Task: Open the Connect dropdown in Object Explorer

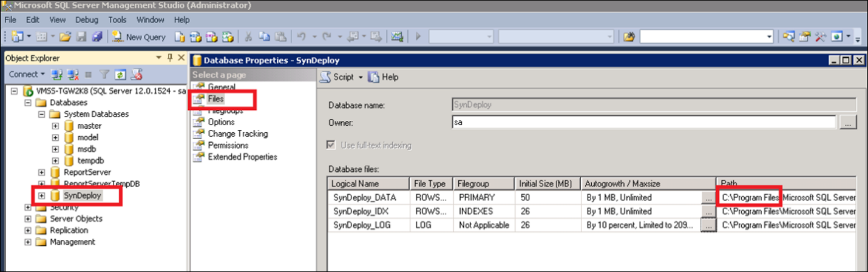Action: pyautogui.click(x=27, y=74)
